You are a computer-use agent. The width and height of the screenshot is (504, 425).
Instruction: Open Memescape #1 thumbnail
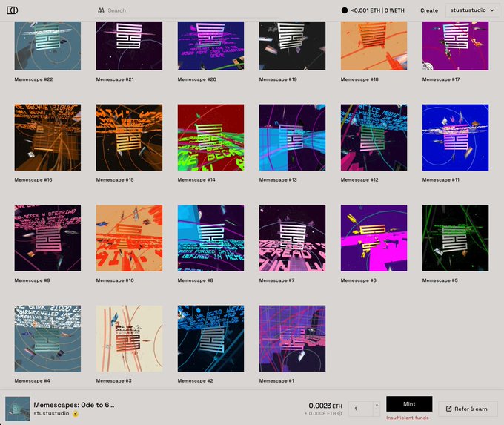(x=293, y=338)
